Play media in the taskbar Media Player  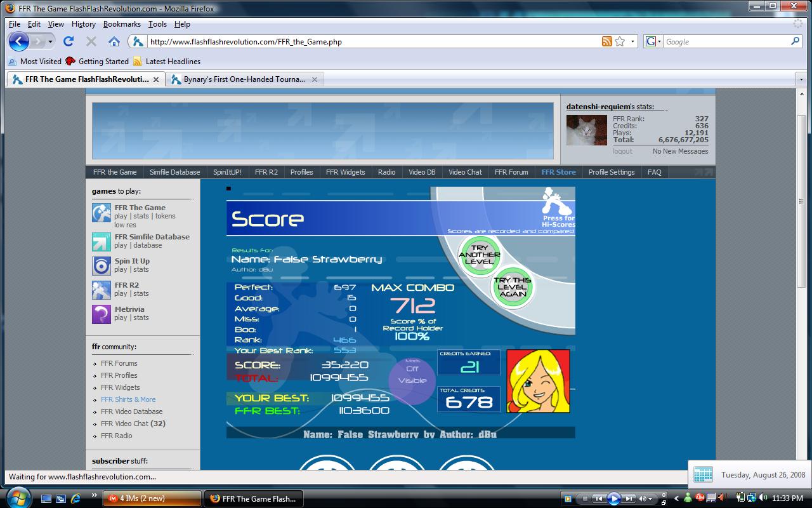[x=613, y=498]
